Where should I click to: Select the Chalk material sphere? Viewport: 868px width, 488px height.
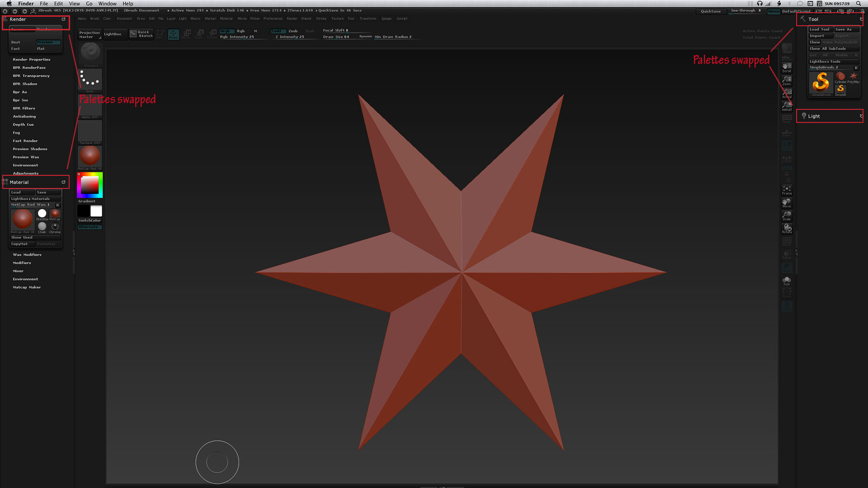tap(42, 227)
